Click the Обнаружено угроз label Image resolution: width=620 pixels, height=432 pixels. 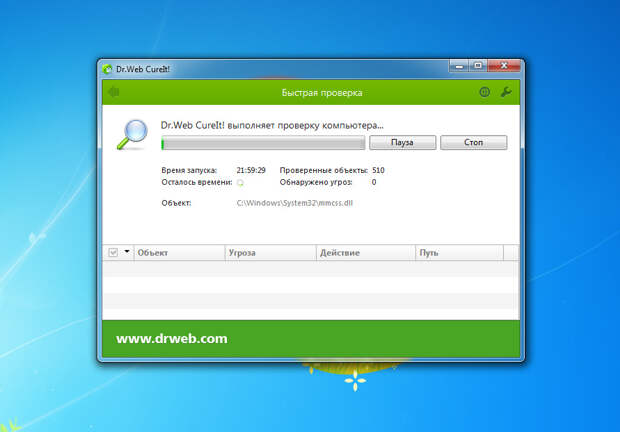(x=316, y=182)
